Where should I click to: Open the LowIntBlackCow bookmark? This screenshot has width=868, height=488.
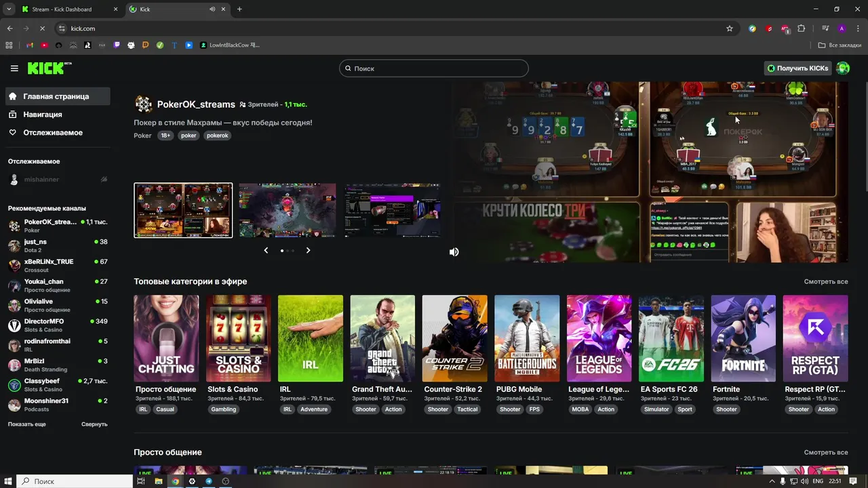(x=230, y=45)
